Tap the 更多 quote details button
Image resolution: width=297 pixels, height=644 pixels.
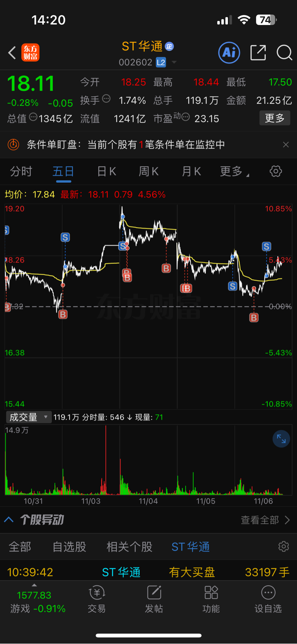(275, 118)
